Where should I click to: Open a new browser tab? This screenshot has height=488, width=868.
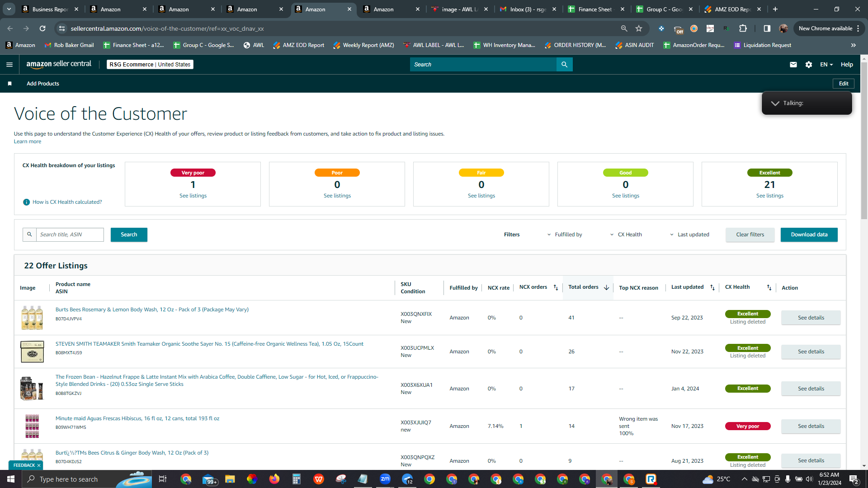pyautogui.click(x=775, y=9)
